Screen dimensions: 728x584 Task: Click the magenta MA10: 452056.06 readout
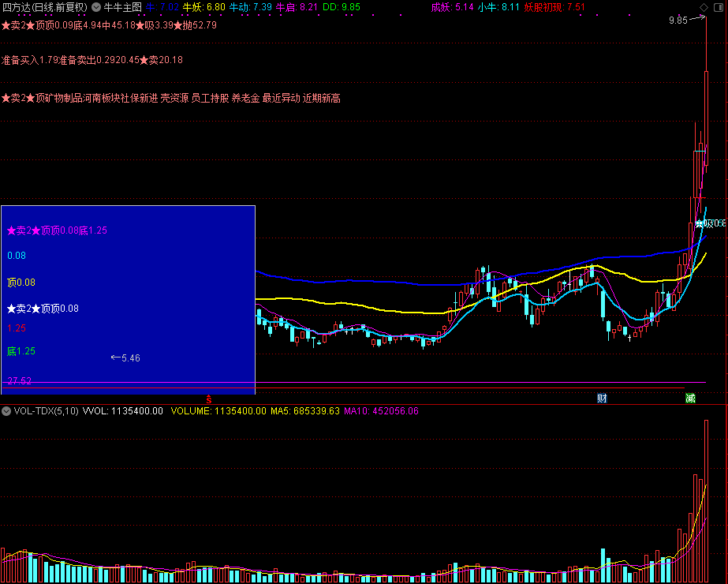click(381, 410)
